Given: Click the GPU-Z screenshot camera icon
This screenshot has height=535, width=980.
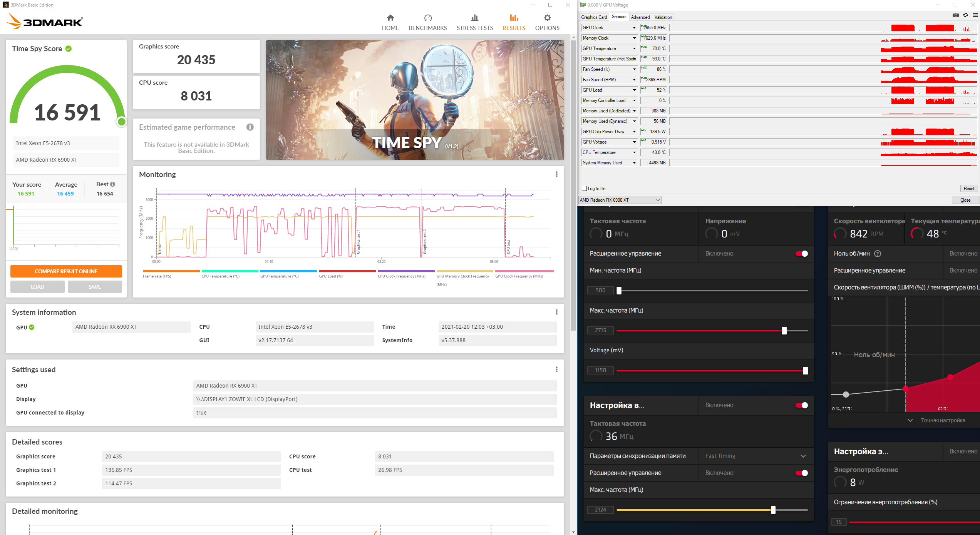Looking at the screenshot, I should [955, 15].
